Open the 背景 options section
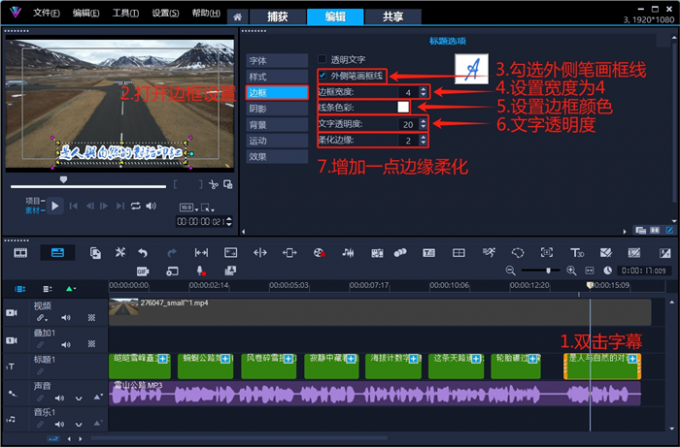 pyautogui.click(x=277, y=125)
